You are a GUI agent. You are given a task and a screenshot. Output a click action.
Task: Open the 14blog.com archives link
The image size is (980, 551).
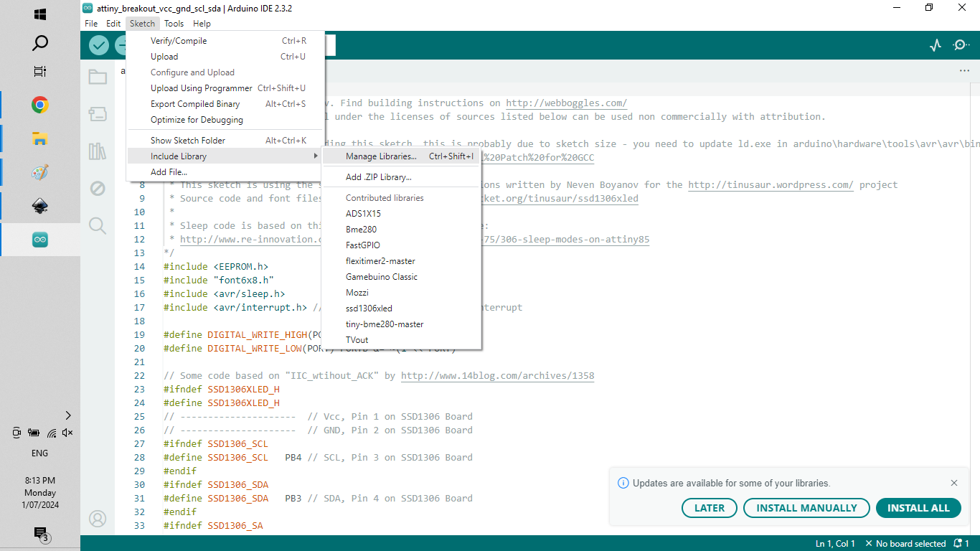497,375
